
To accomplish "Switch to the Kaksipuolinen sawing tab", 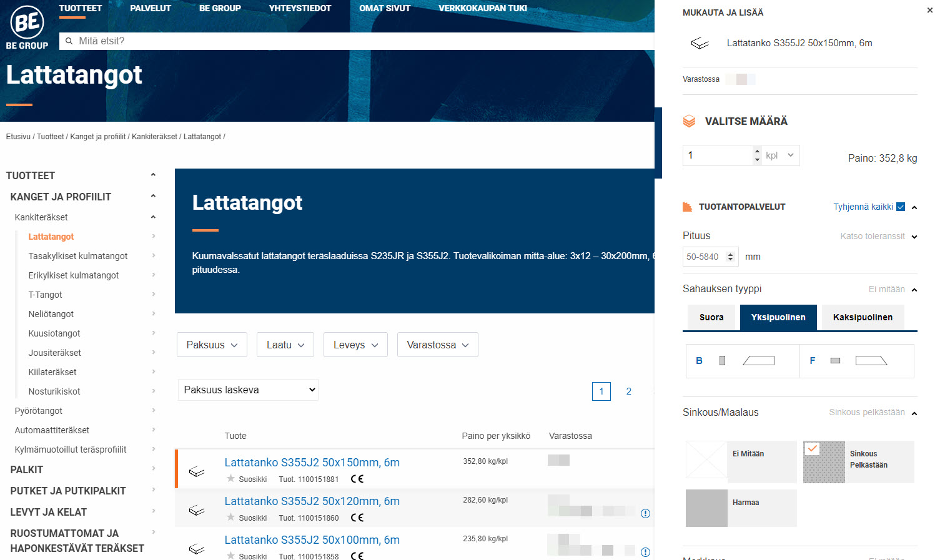I will coord(862,317).
